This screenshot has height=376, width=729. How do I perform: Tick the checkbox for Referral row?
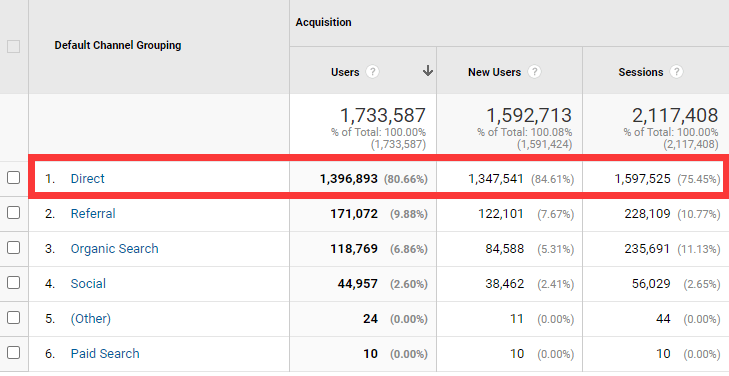(x=13, y=213)
